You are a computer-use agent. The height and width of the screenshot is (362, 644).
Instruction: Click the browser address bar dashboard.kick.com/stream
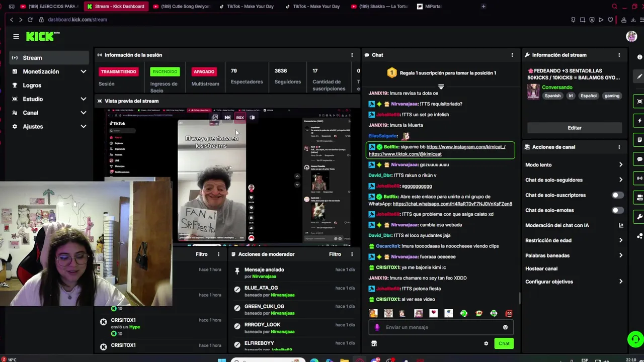click(77, 20)
